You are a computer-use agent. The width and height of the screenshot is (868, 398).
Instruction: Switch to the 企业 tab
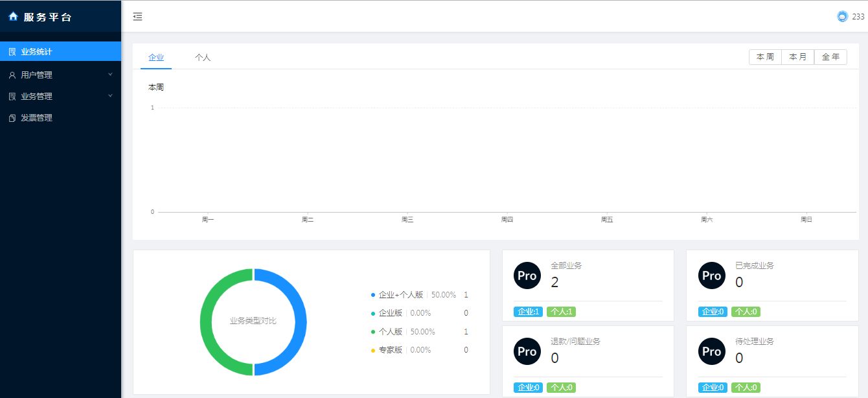tap(156, 58)
